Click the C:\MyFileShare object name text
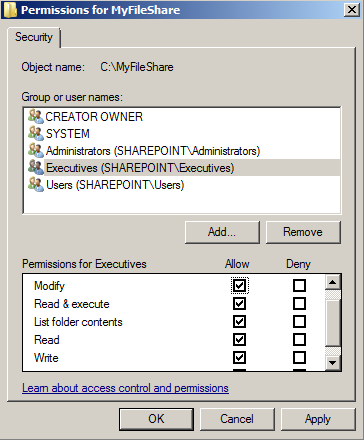The height and width of the screenshot is (440, 364). (137, 67)
